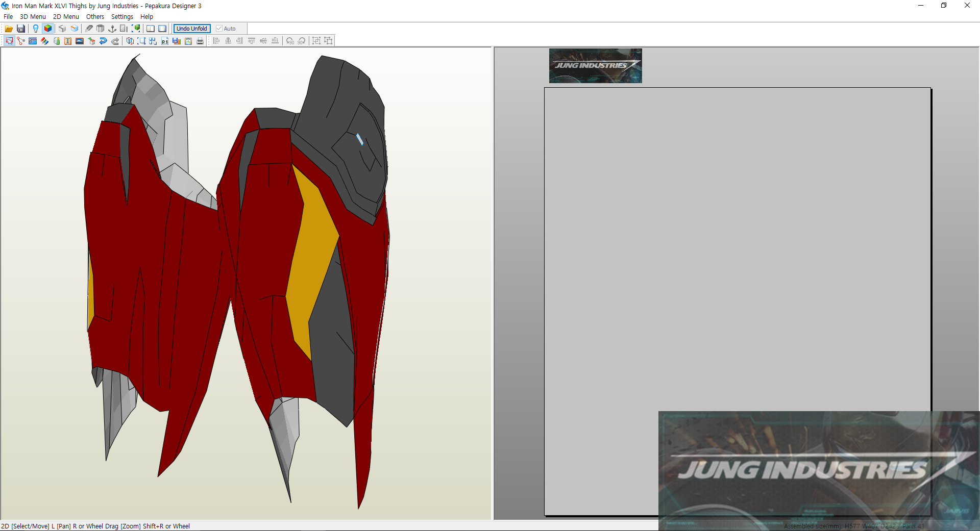
Task: Minimize the Pepakura Designer window
Action: (x=921, y=6)
